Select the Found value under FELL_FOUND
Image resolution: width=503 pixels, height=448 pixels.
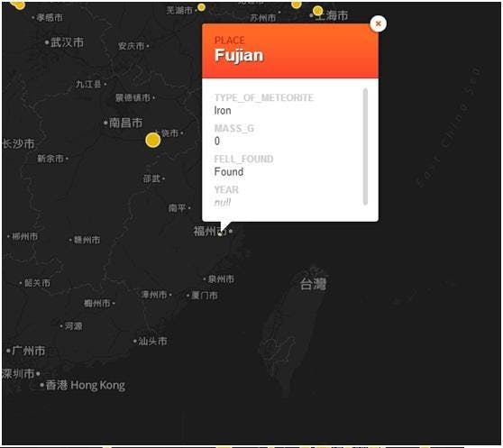[x=228, y=172]
